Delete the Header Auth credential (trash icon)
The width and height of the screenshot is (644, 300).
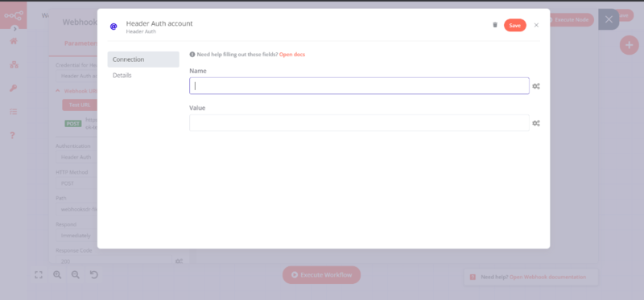pos(495,25)
